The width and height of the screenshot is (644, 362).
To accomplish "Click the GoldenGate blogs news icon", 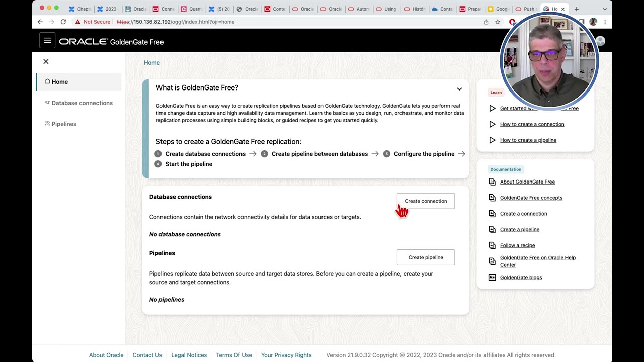I will tap(492, 278).
